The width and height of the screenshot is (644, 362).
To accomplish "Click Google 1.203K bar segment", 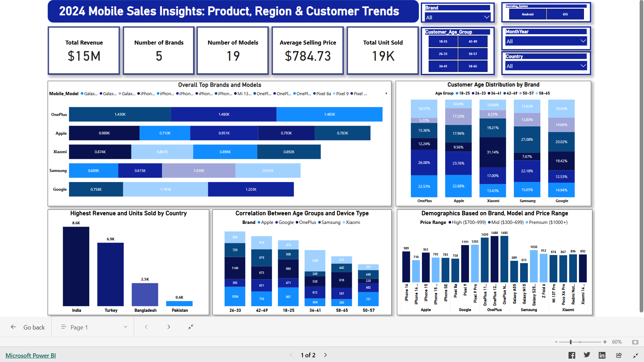I will (251, 189).
